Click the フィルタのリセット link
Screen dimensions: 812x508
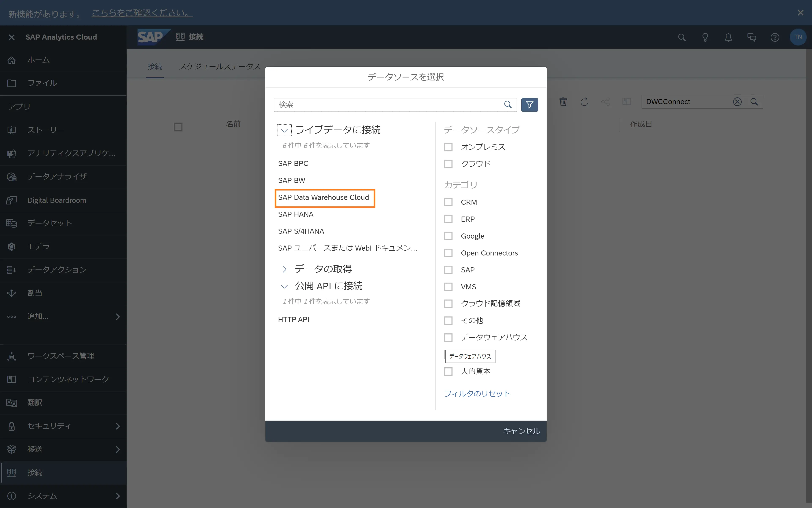click(x=477, y=394)
